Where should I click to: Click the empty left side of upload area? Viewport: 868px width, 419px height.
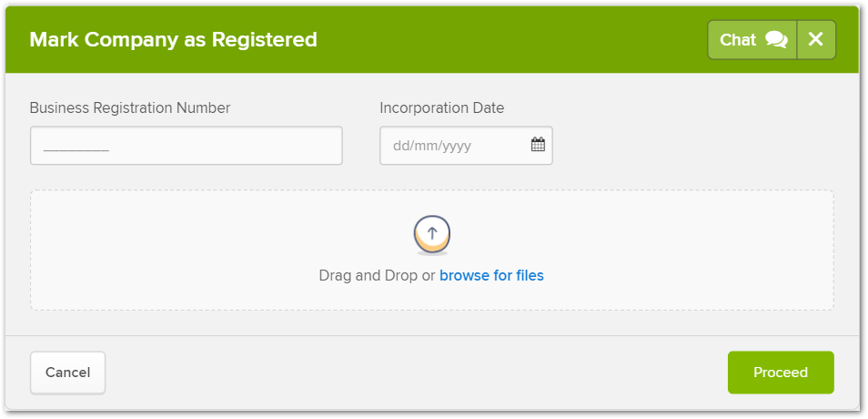(x=167, y=250)
